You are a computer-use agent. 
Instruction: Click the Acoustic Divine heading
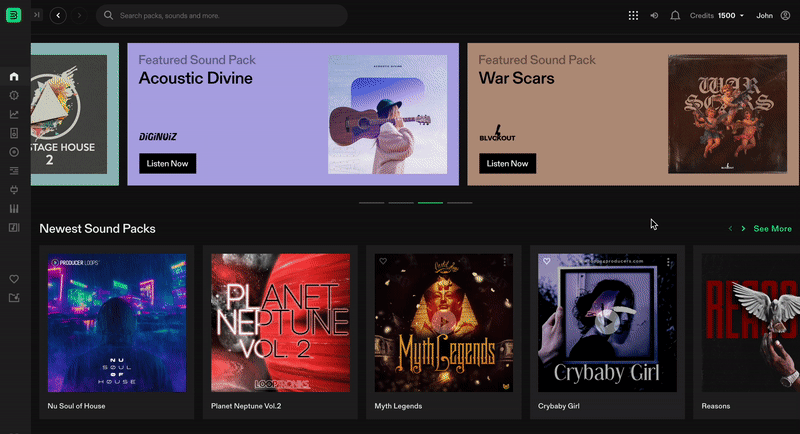coord(195,78)
